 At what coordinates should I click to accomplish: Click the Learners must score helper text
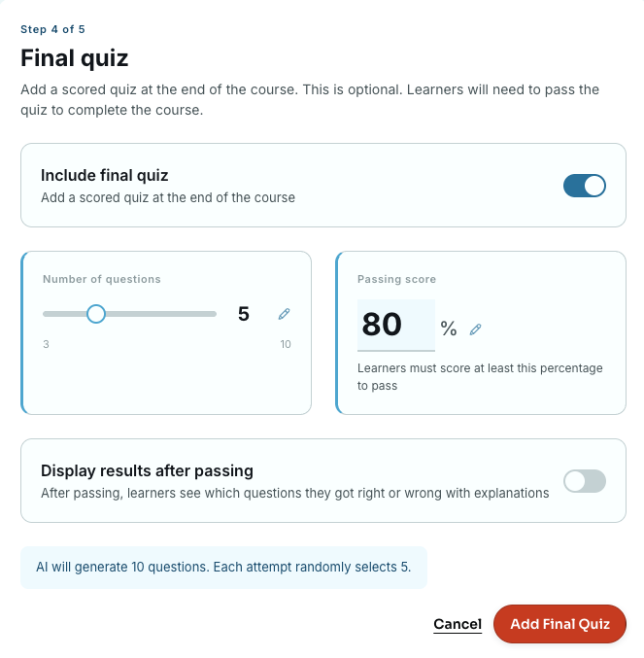480,377
